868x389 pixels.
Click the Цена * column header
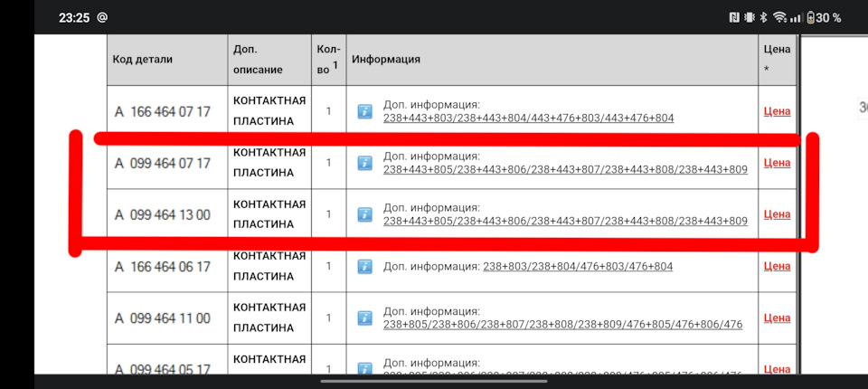tap(777, 59)
